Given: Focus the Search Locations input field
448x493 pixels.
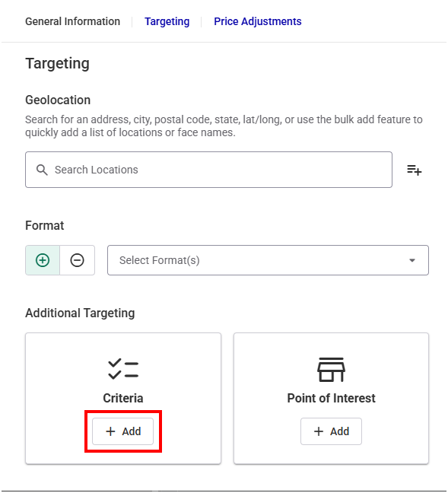Looking at the screenshot, I should pos(208,170).
